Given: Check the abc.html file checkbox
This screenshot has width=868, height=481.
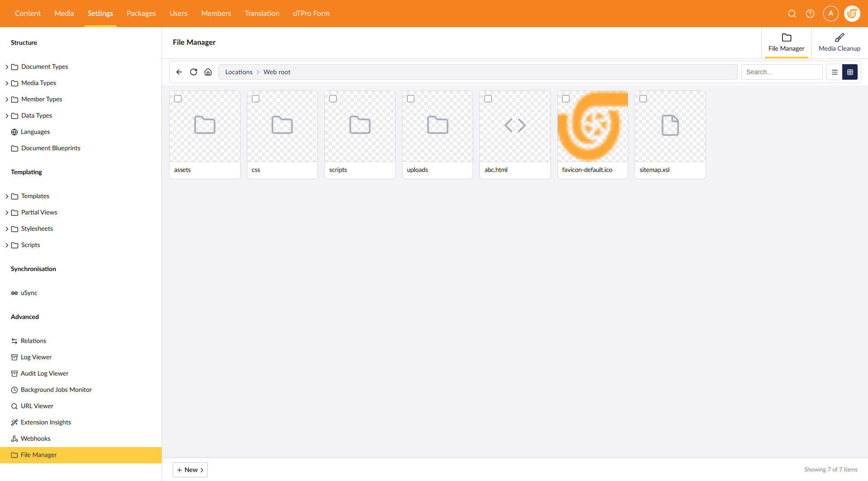Looking at the screenshot, I should click(488, 99).
